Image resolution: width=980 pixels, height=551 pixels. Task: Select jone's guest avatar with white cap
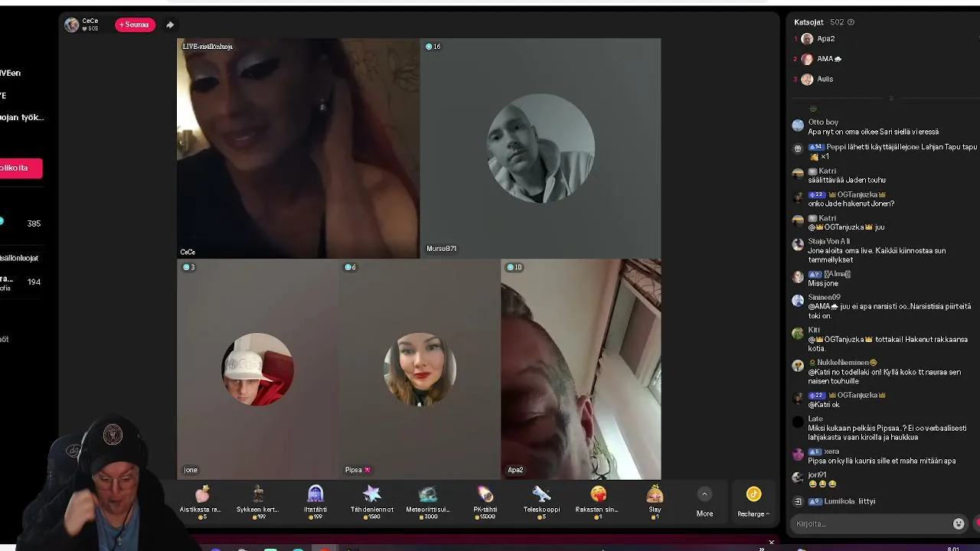click(x=257, y=369)
